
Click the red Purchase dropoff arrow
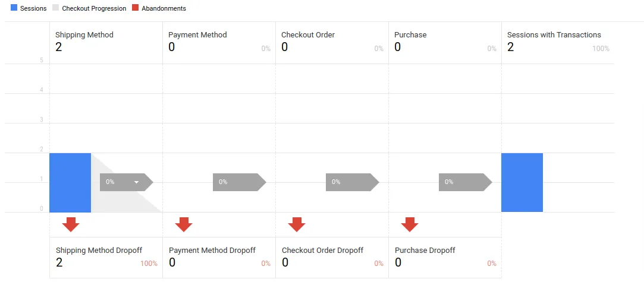tap(410, 224)
